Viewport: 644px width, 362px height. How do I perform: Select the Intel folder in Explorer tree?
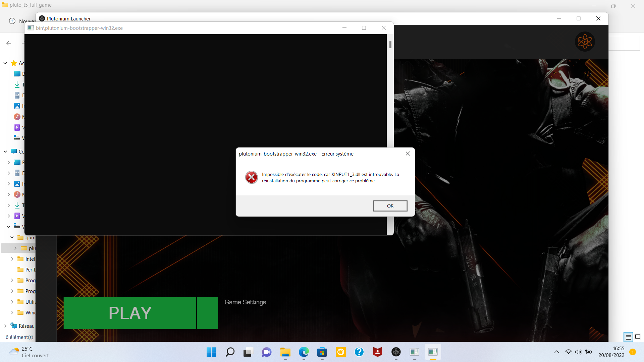[x=26, y=259]
